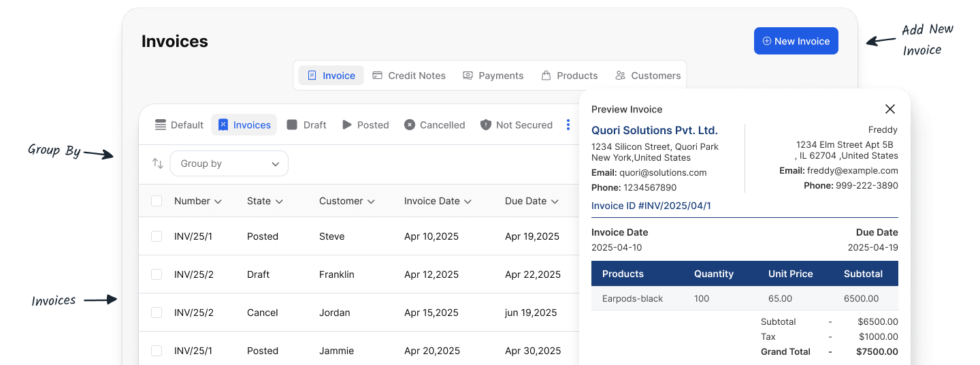Viewport: 980px width, 365px height.
Task: Click invoice date Apr 20,2025
Action: click(x=432, y=351)
